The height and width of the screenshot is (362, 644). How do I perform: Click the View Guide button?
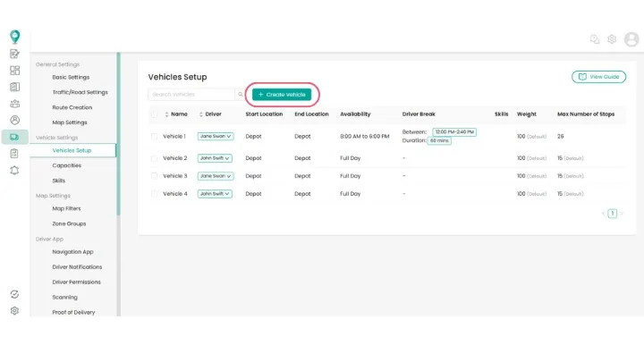pyautogui.click(x=598, y=77)
